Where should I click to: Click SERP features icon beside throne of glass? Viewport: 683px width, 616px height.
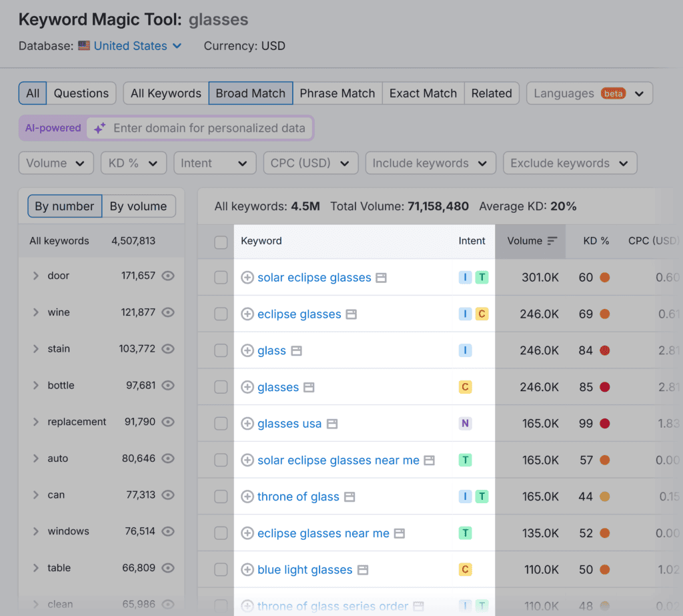[x=350, y=497]
